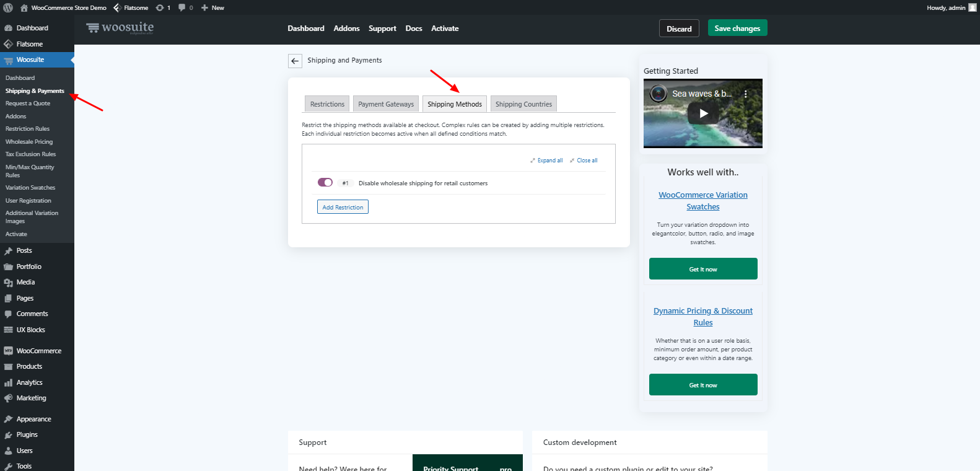Click the UX Blocks icon in sidebar
This screenshot has height=471, width=980.
pos(8,330)
